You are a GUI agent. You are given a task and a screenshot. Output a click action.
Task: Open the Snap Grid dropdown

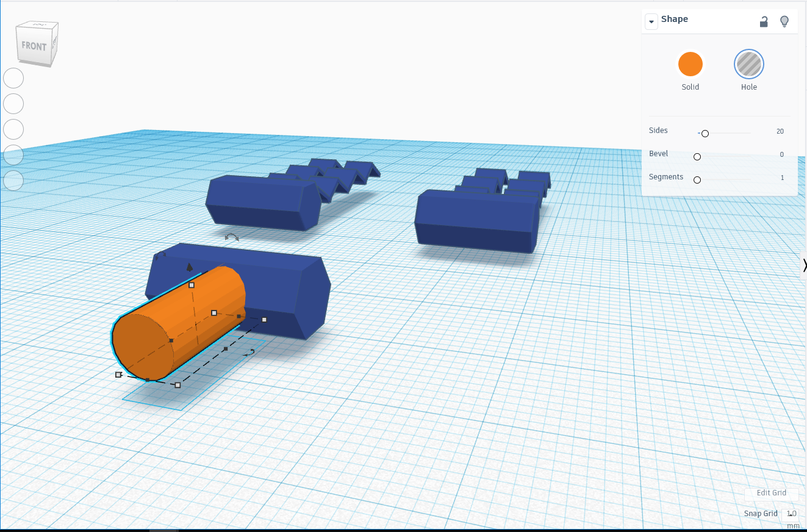coord(790,514)
